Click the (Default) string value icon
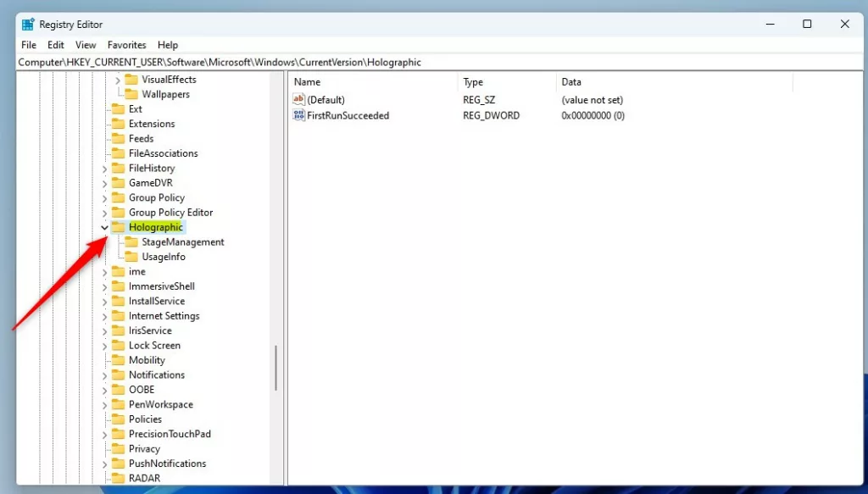868x494 pixels. click(x=299, y=100)
